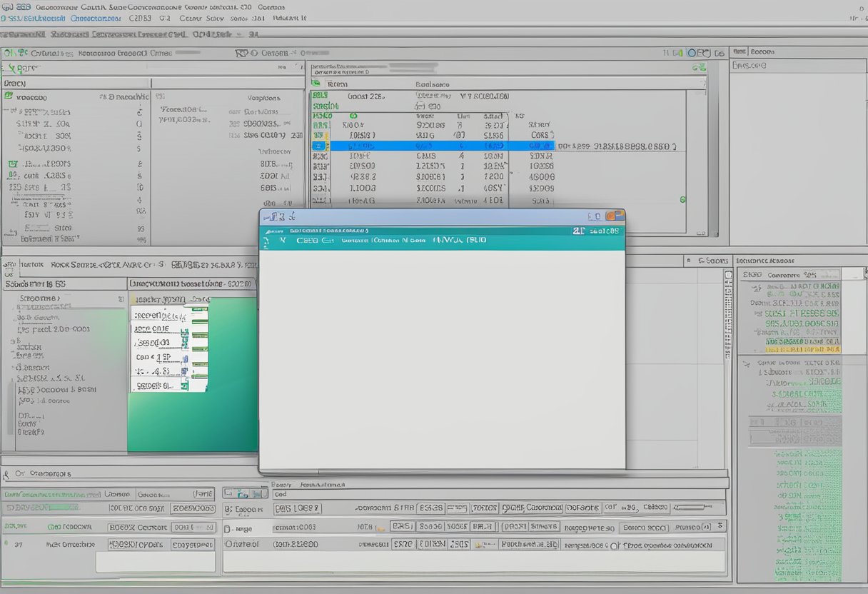This screenshot has width=868, height=594.
Task: Click the orange button on the dialog title bar
Action: pos(611,216)
